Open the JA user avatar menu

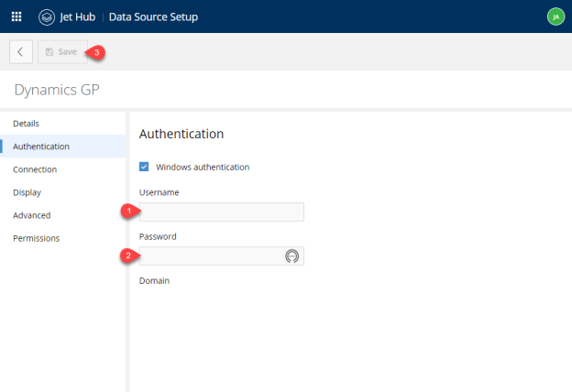(x=555, y=16)
